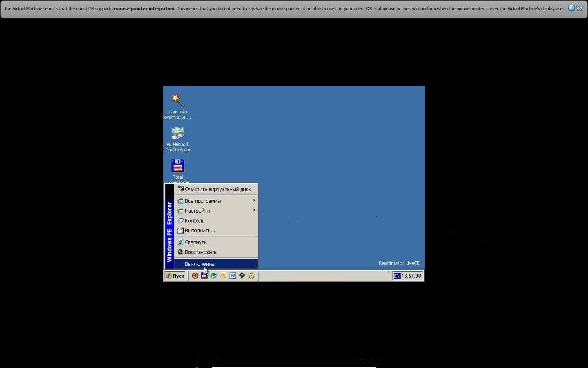The height and width of the screenshot is (368, 588).
Task: Click the green diamond quick launch icon
Action: (242, 276)
